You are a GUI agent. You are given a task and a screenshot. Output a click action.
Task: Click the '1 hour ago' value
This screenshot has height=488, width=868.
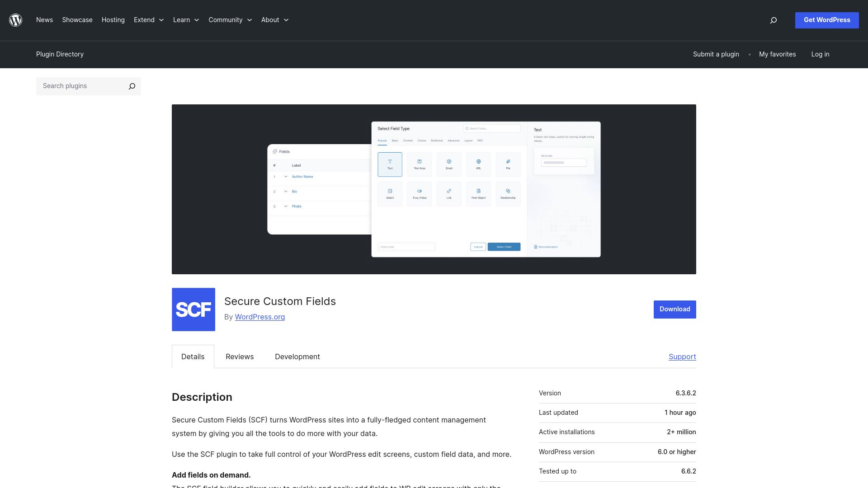click(x=680, y=413)
